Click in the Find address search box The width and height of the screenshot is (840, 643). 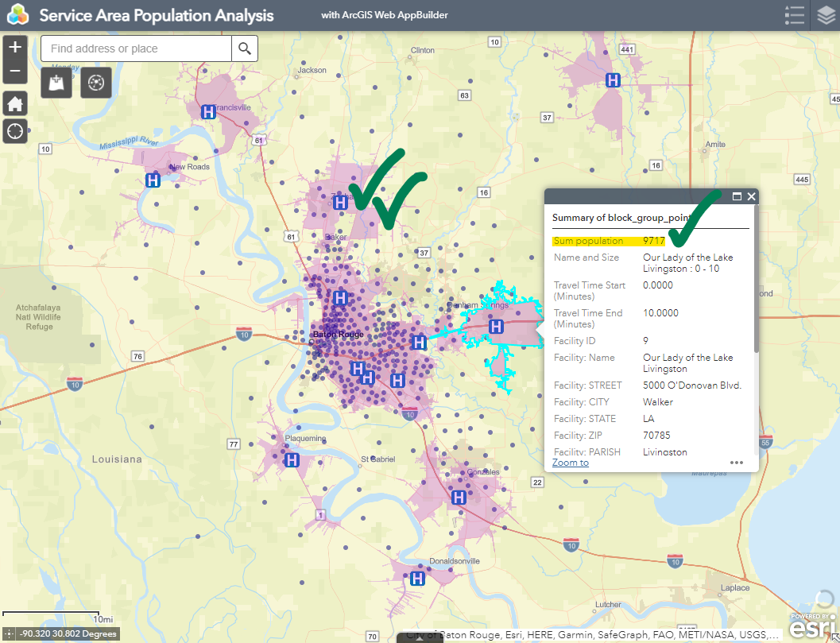136,48
